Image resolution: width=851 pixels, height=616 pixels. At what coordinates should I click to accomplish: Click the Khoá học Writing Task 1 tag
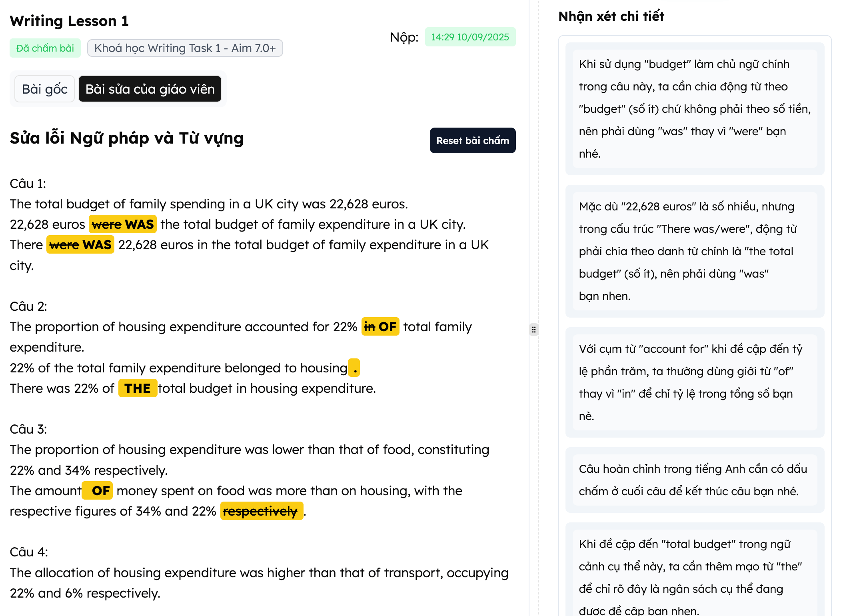pyautogui.click(x=185, y=48)
